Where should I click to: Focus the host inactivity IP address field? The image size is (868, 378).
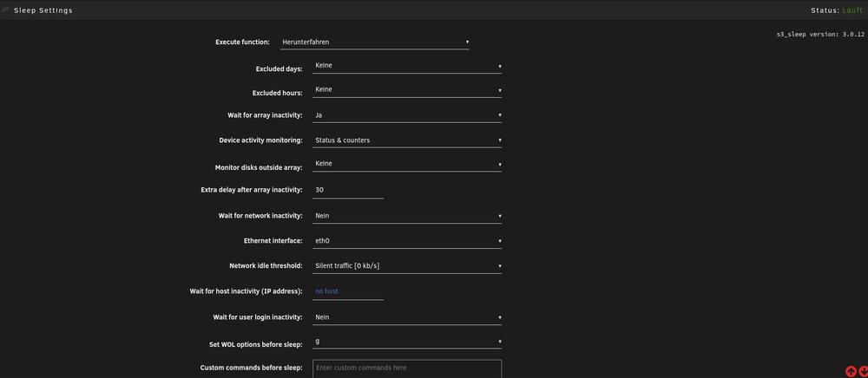tap(348, 292)
